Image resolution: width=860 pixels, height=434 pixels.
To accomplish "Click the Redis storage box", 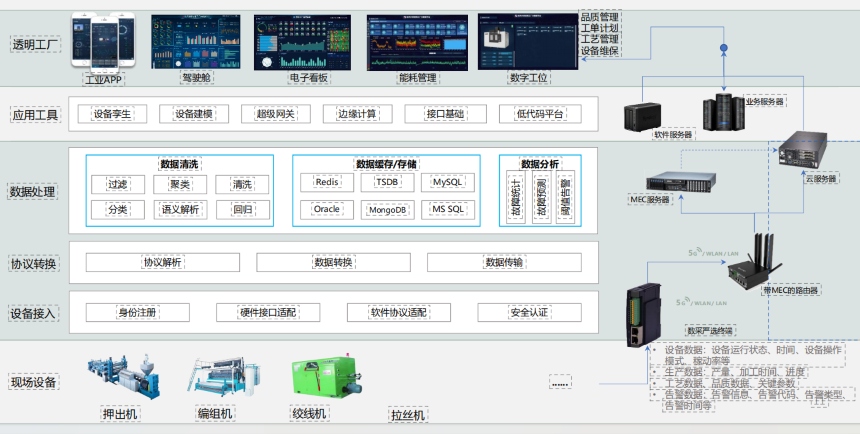I will click(x=327, y=183).
